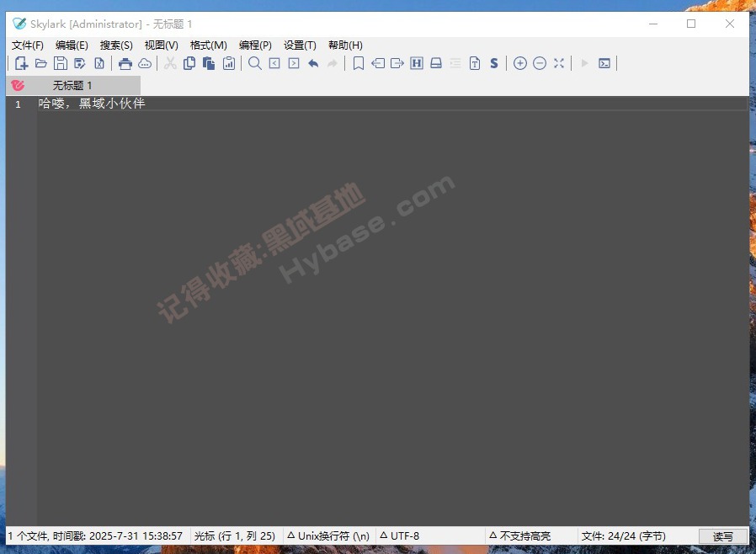Zoom out using the minus circle icon
The width and height of the screenshot is (756, 554).
click(x=540, y=63)
